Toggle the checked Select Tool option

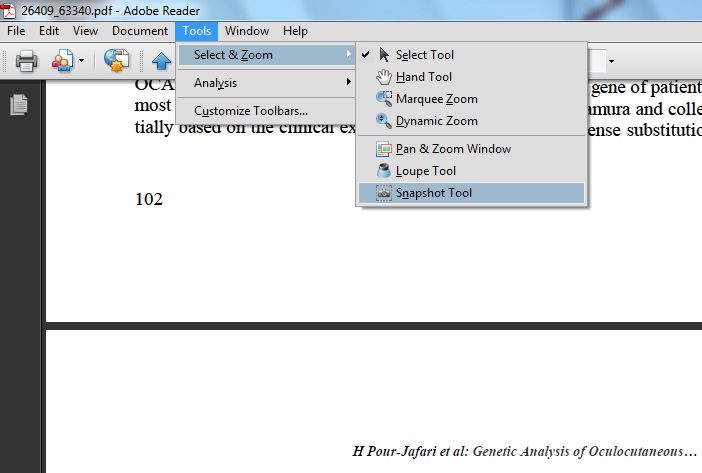pos(424,55)
